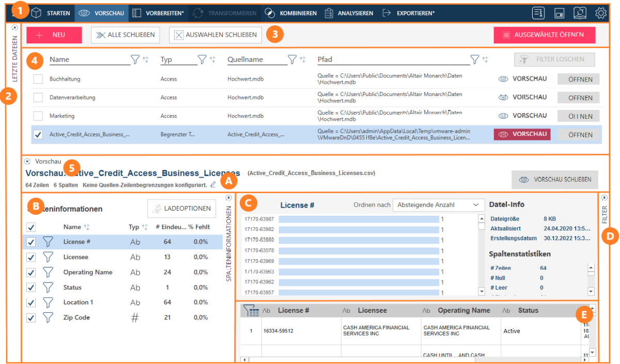Uncheck the Active_Credit_Access_Business row checkbox
This screenshot has height=364, width=620.
point(38,135)
